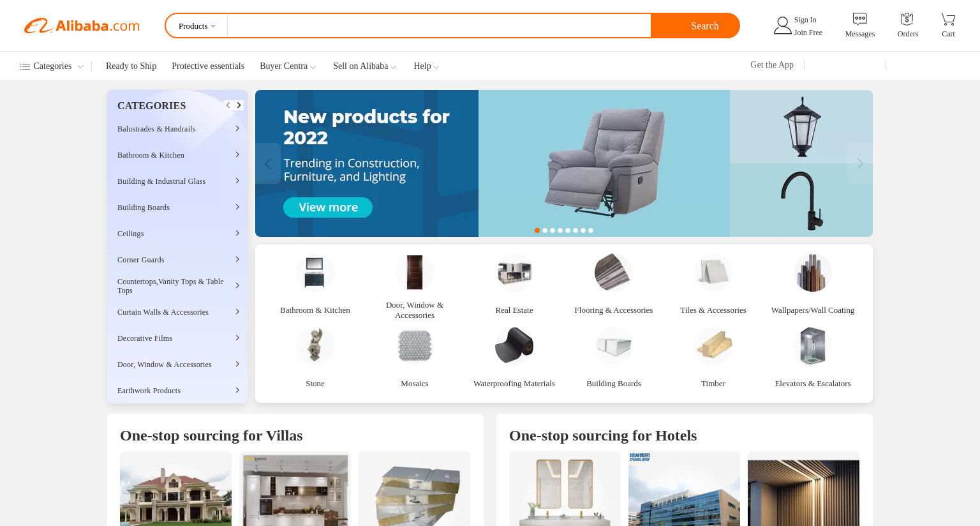
Task: Expand the Ceilings category arrow
Action: tap(237, 234)
